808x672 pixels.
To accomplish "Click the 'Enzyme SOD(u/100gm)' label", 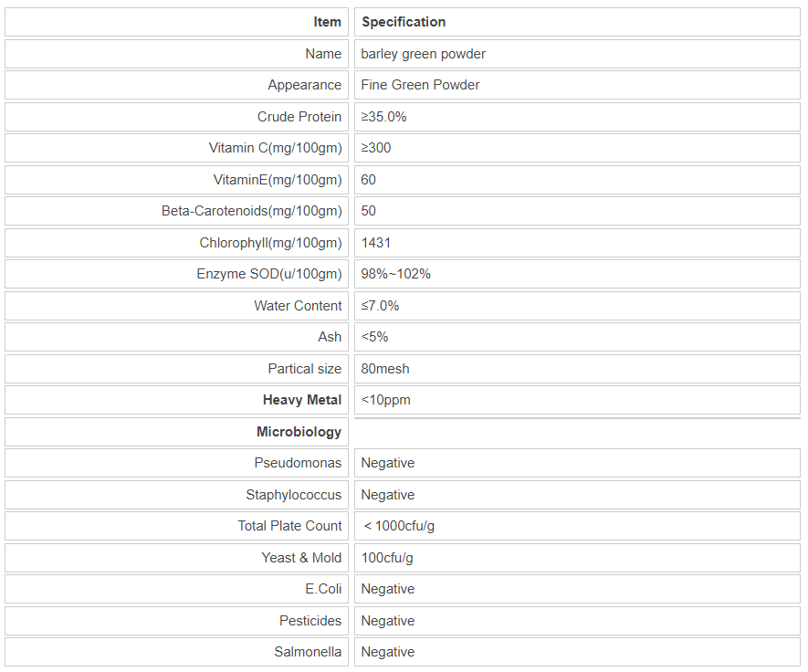I will pyautogui.click(x=269, y=274).
